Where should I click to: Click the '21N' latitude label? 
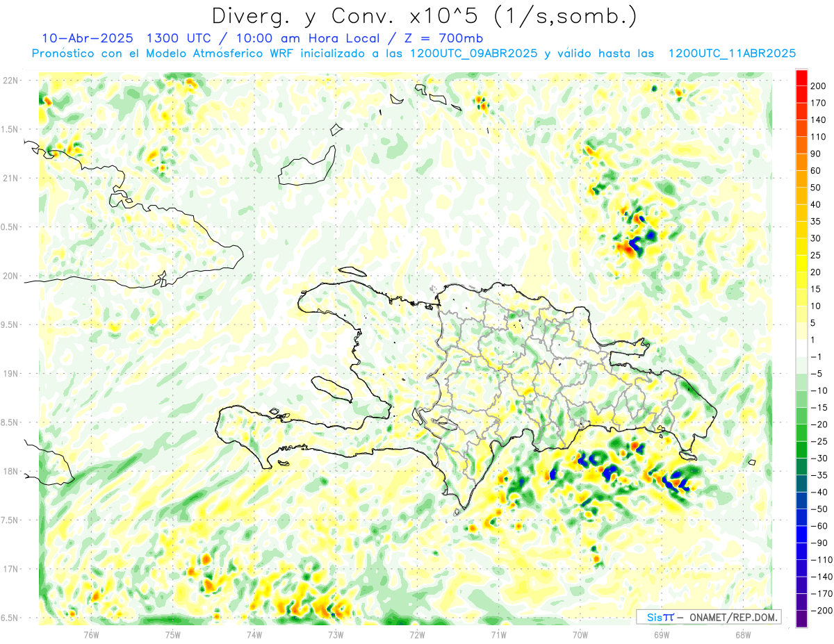(10, 179)
